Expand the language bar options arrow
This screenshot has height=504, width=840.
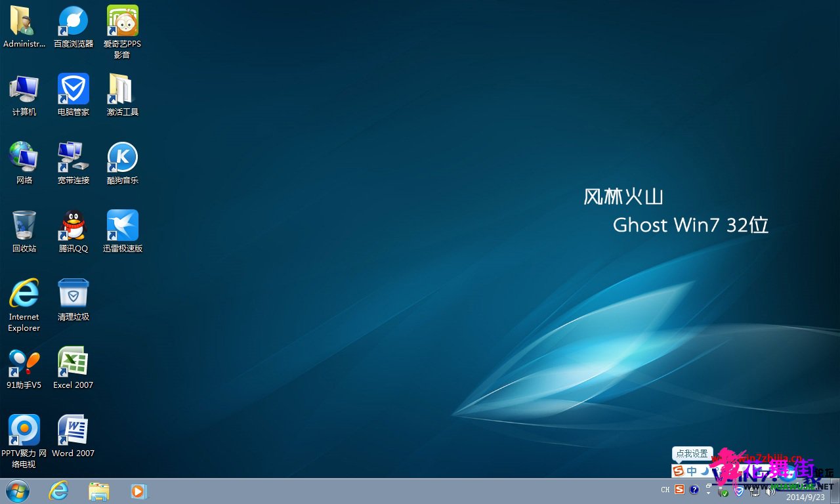coord(708,493)
